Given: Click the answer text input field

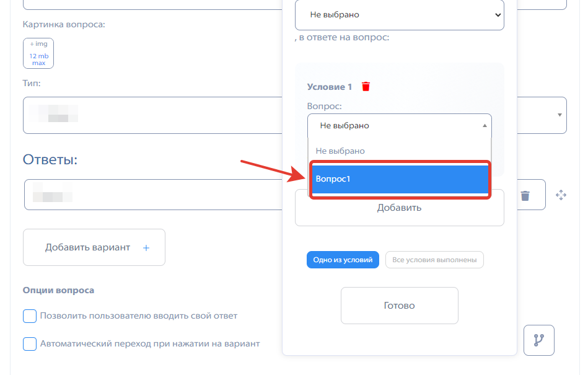Looking at the screenshot, I should [x=153, y=195].
